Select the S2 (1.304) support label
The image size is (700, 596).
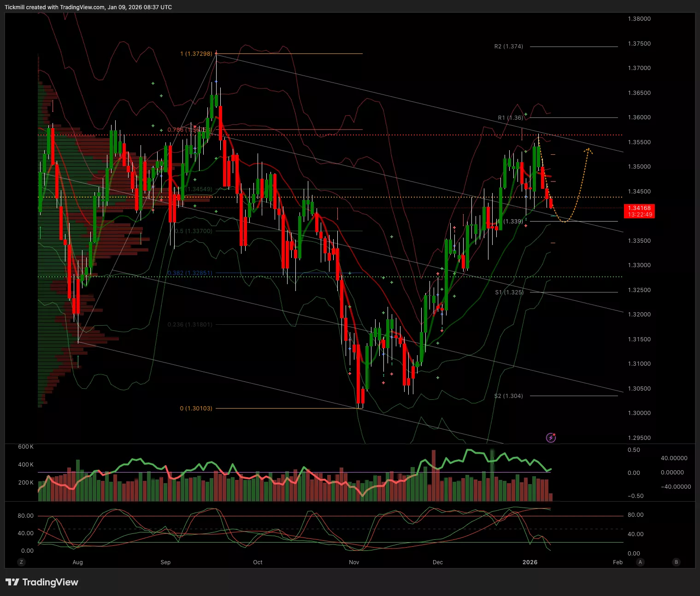pyautogui.click(x=508, y=396)
